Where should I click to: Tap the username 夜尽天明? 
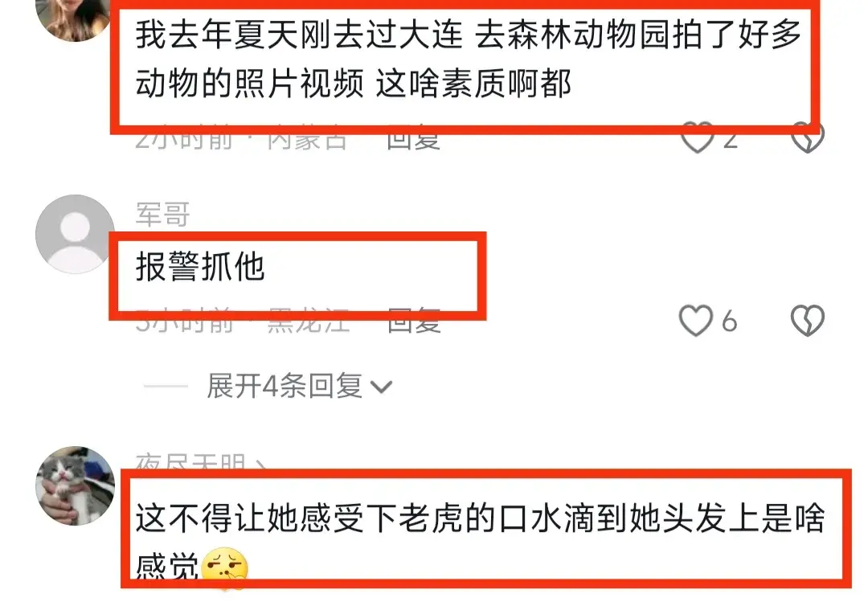191,462
